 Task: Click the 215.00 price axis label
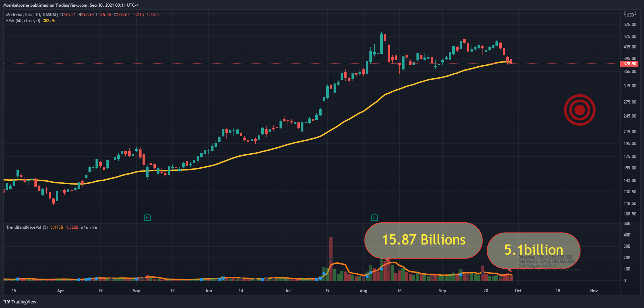click(x=630, y=132)
